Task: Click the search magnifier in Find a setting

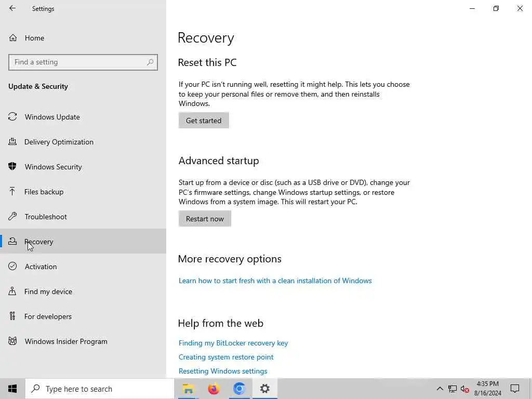Action: tap(150, 62)
